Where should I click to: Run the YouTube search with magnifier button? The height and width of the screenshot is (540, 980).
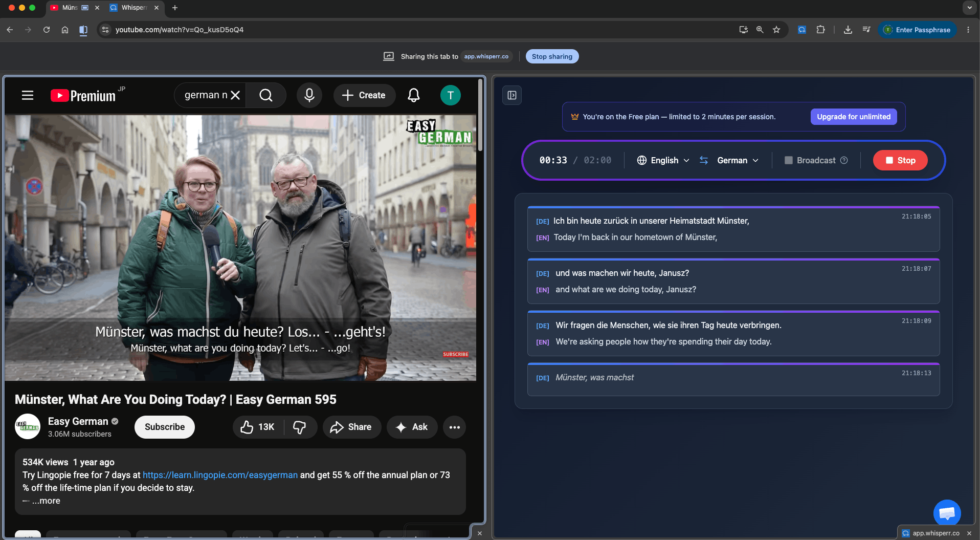coord(265,95)
